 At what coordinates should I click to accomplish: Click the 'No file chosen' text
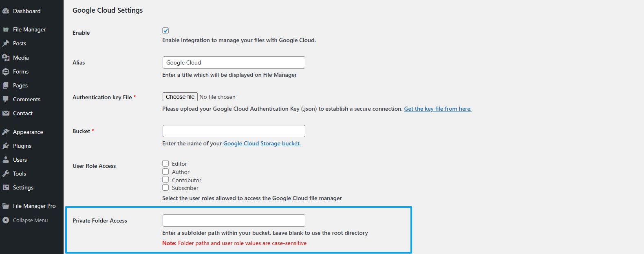pos(218,97)
